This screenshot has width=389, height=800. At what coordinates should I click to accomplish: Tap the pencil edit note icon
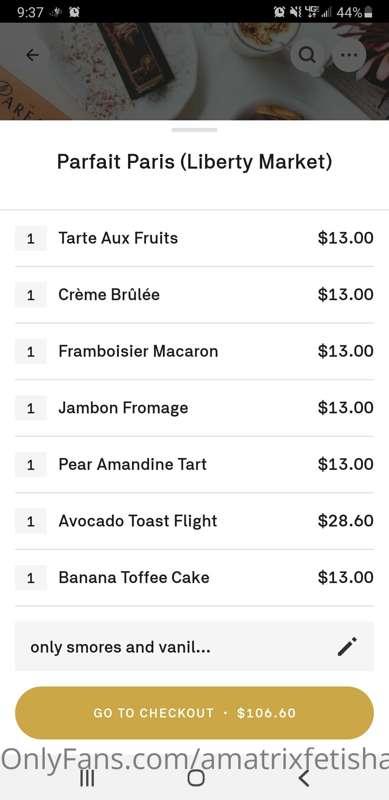click(347, 646)
